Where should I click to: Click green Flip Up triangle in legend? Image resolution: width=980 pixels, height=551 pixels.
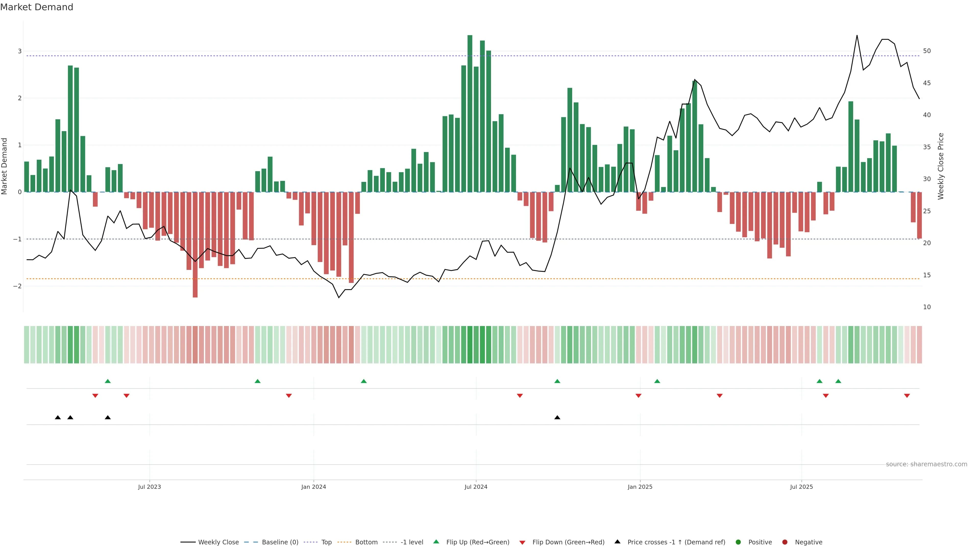pos(436,542)
